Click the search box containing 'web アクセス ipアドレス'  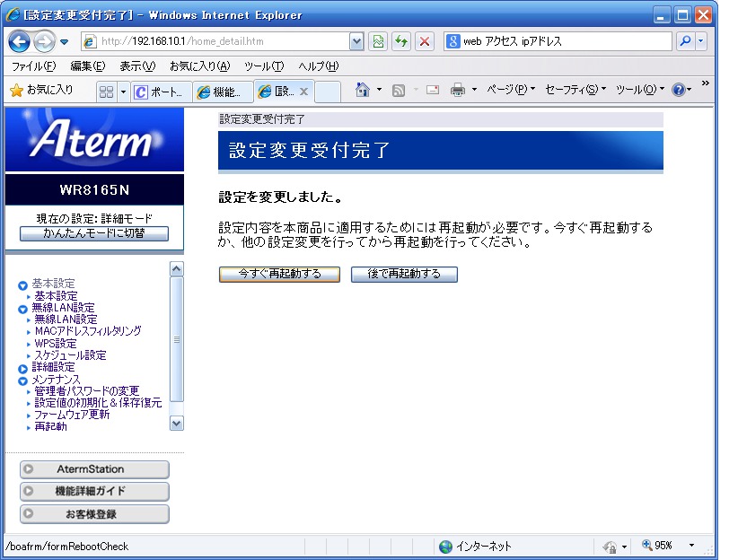[558, 41]
